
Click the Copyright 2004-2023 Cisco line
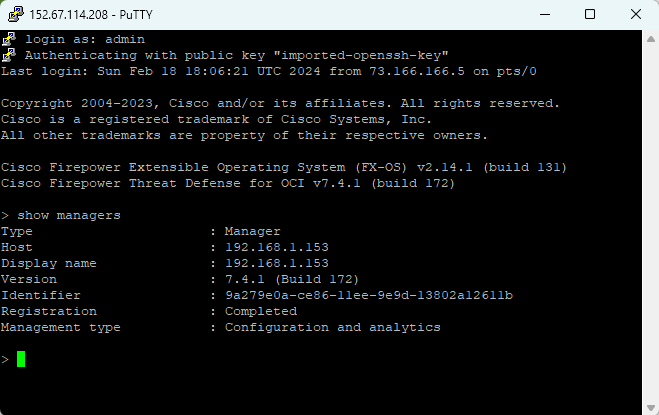pyautogui.click(x=281, y=103)
